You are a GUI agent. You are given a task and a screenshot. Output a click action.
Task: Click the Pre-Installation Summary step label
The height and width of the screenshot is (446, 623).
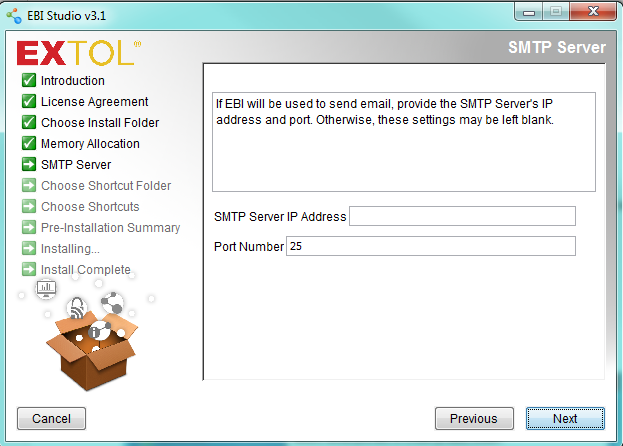[x=110, y=228]
